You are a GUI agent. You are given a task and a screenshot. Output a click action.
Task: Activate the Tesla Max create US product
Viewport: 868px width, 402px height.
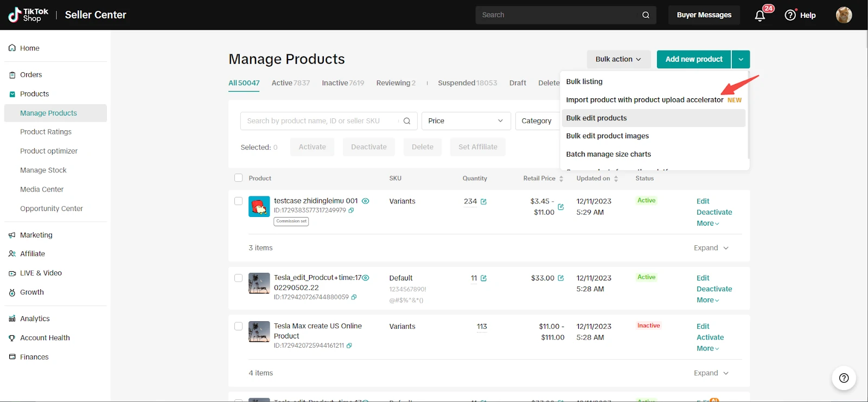710,337
